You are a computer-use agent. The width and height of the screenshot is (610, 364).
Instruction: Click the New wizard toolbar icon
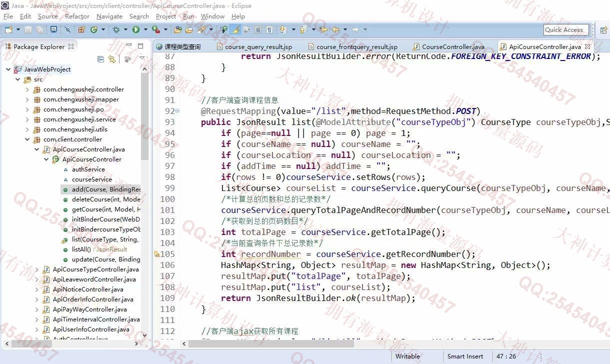coord(8,30)
